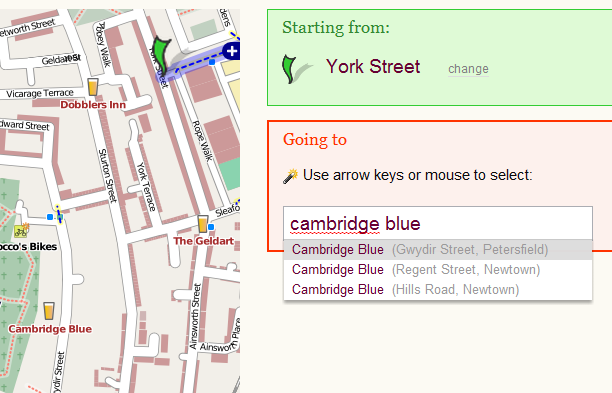
Task: Click the Cambridge Blue label on the map
Action: click(50, 329)
